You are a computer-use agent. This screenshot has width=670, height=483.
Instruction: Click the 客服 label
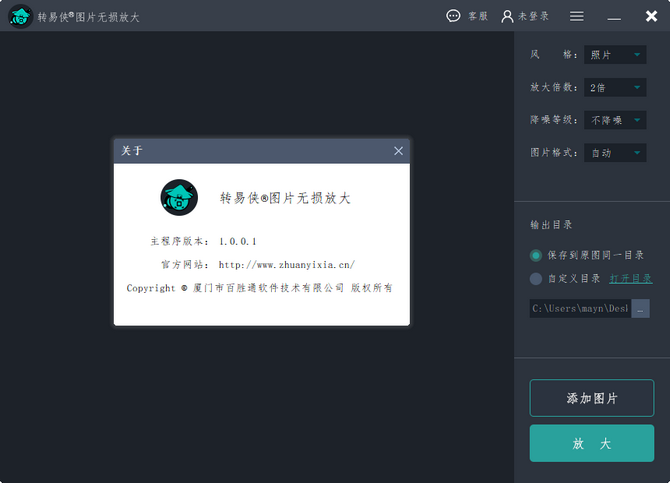tap(478, 16)
